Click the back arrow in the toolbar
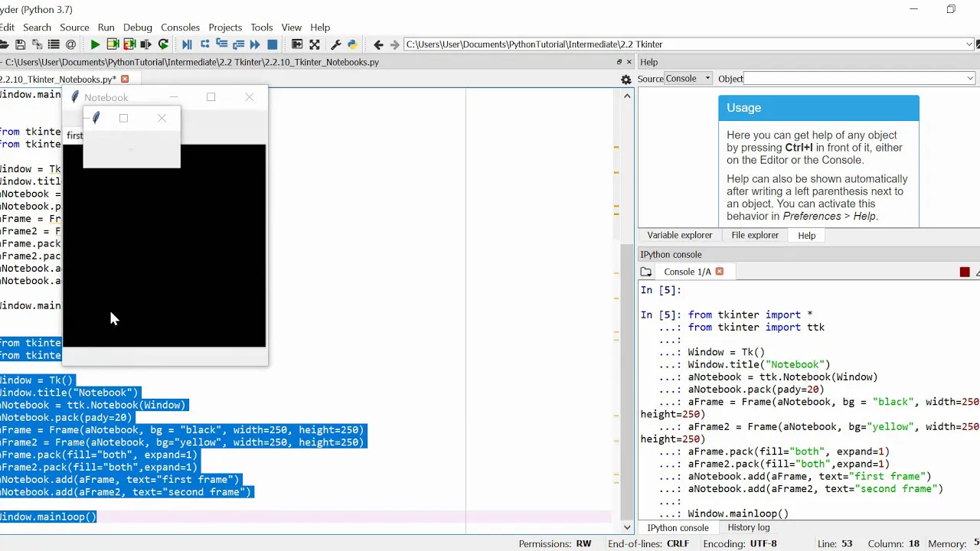The image size is (980, 551). click(x=378, y=44)
